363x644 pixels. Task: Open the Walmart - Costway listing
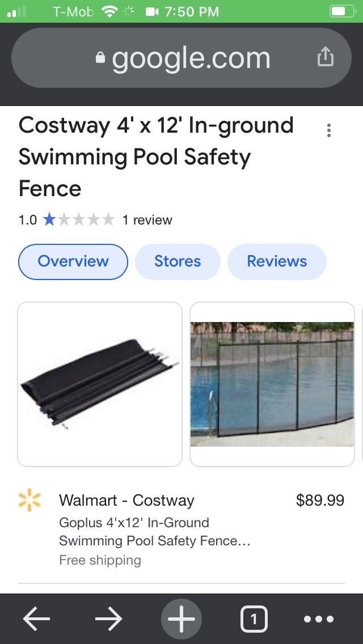click(x=126, y=501)
